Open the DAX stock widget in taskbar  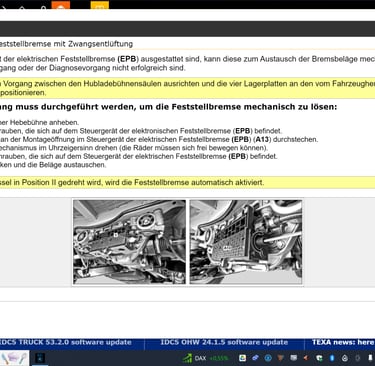click(205, 358)
